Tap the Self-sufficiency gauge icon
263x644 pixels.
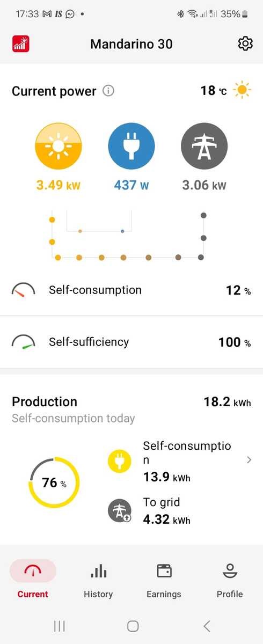tap(24, 342)
